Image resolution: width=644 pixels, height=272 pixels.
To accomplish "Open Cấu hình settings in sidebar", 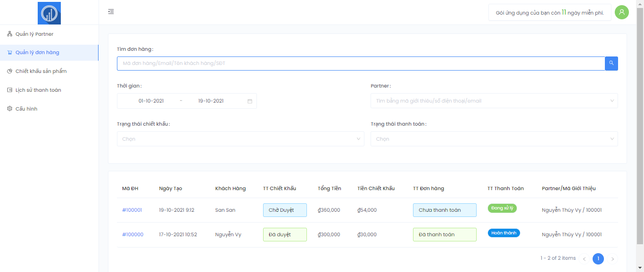I will coord(26,109).
